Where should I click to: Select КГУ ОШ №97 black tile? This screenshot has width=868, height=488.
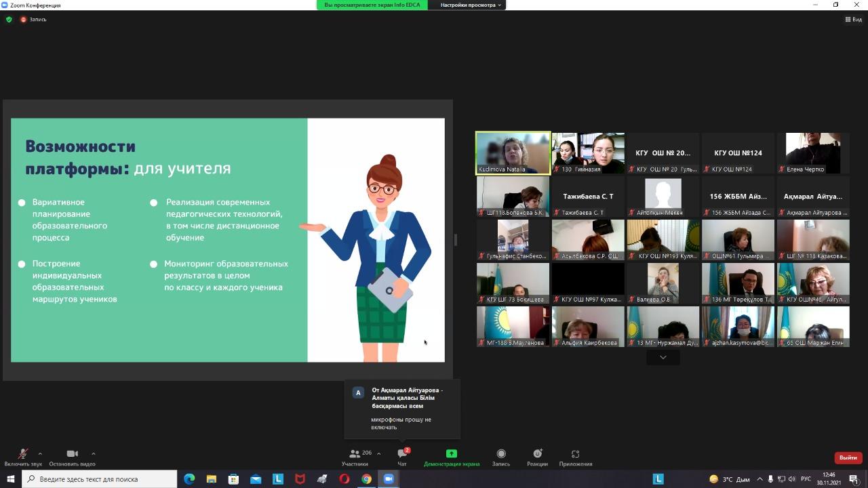588,283
